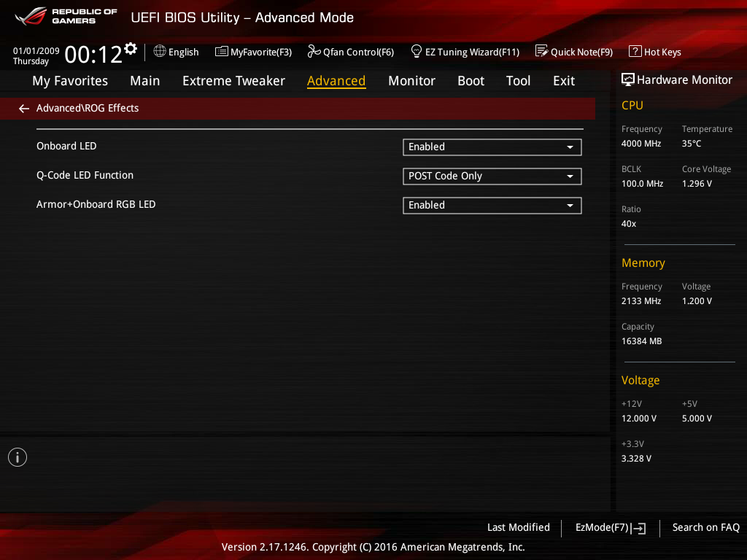The height and width of the screenshot is (560, 747).
Task: Select the Q-Code LED Function label
Action: coord(85,175)
